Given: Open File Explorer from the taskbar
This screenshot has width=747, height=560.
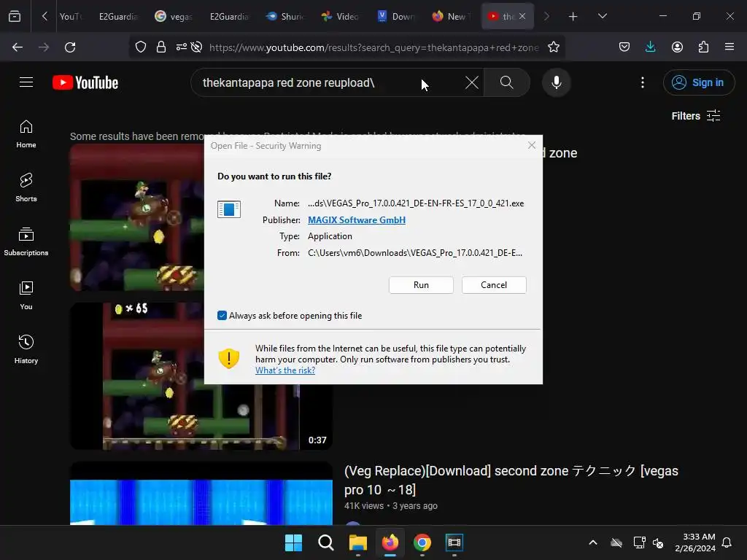Looking at the screenshot, I should [357, 542].
